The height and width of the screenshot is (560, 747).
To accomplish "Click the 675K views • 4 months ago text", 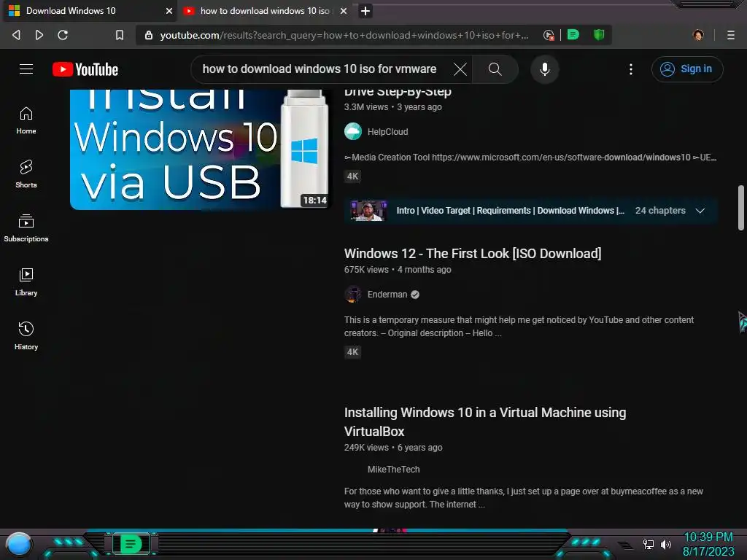I will pos(398,270).
